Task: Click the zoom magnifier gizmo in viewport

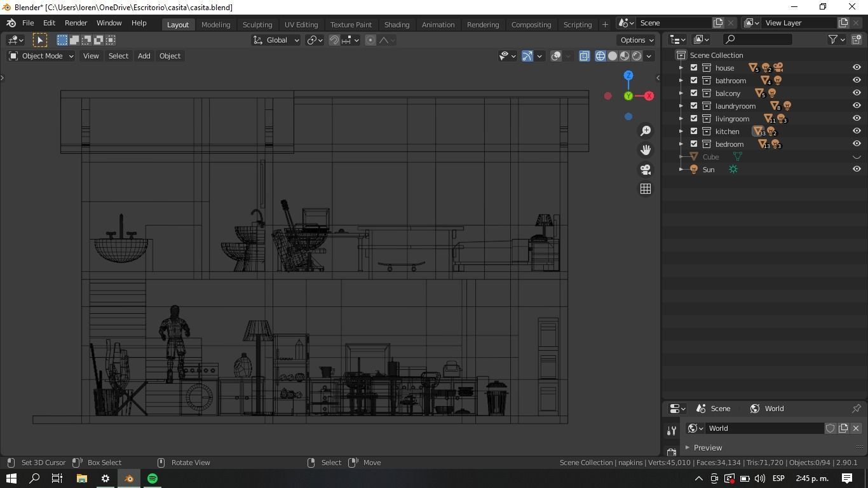Action: tap(646, 130)
